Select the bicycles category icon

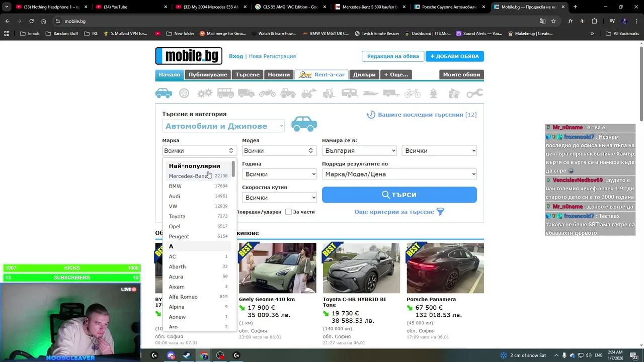pos(412,93)
